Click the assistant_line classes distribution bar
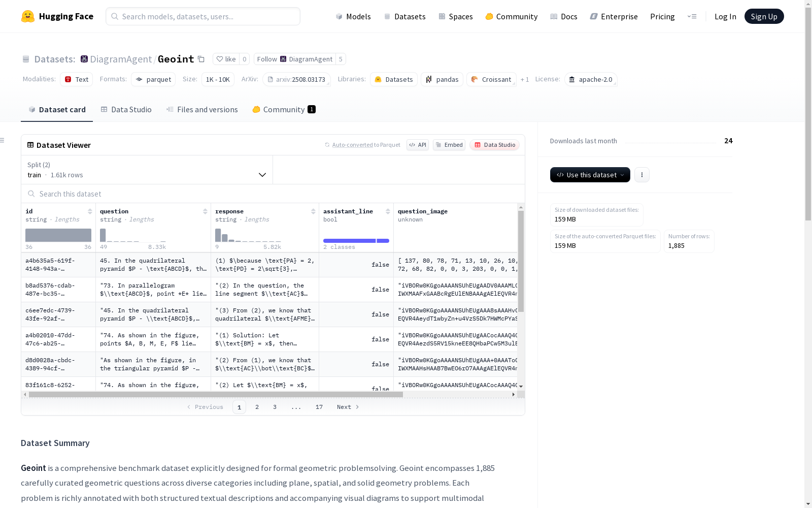The width and height of the screenshot is (812, 508). click(356, 241)
